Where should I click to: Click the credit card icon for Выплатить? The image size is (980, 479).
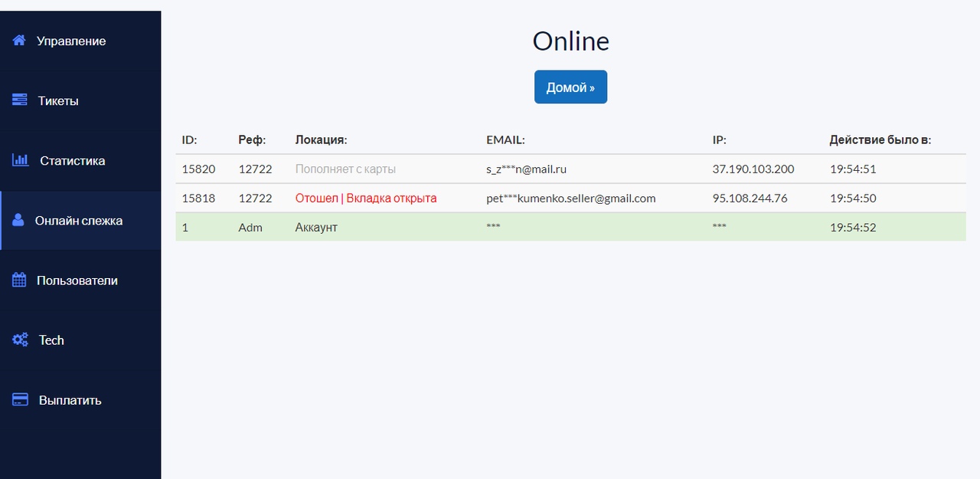(x=20, y=400)
